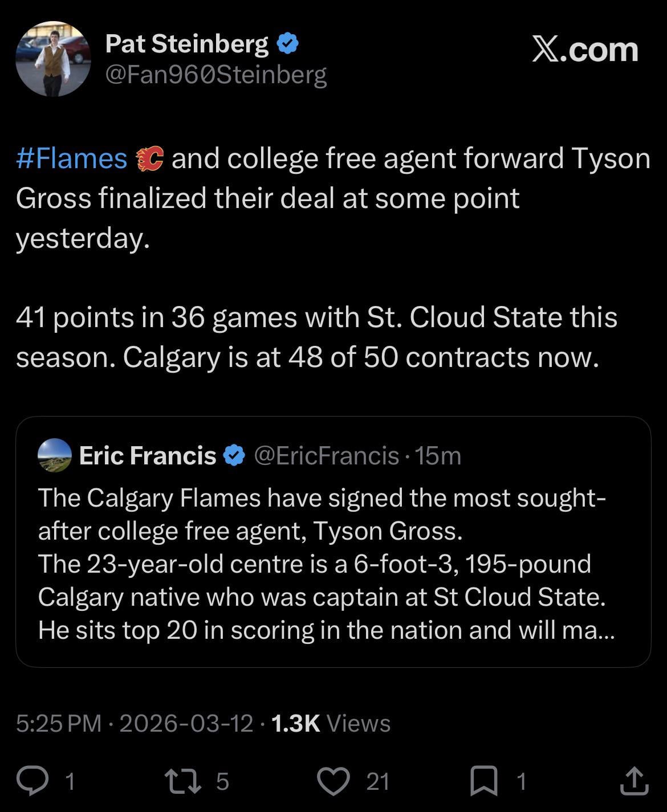Click the X.com logo
Viewport: 667px width, 812px height.
tap(585, 50)
